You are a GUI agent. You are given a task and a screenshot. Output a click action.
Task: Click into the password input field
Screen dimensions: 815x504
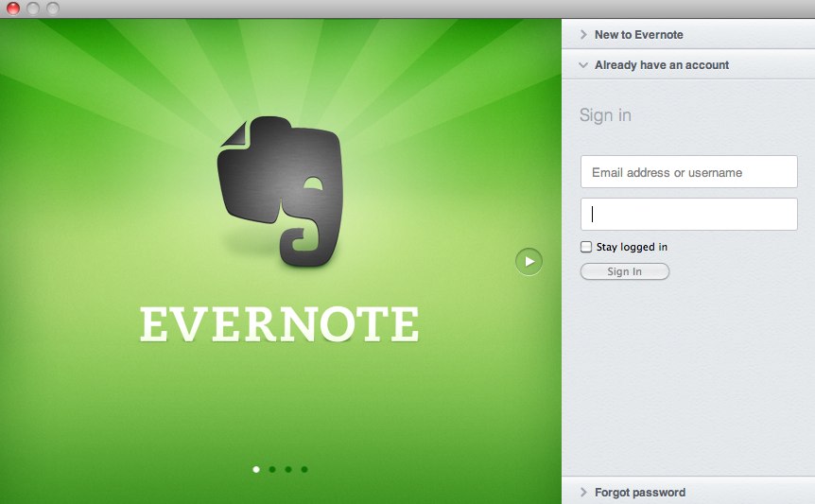click(x=688, y=214)
